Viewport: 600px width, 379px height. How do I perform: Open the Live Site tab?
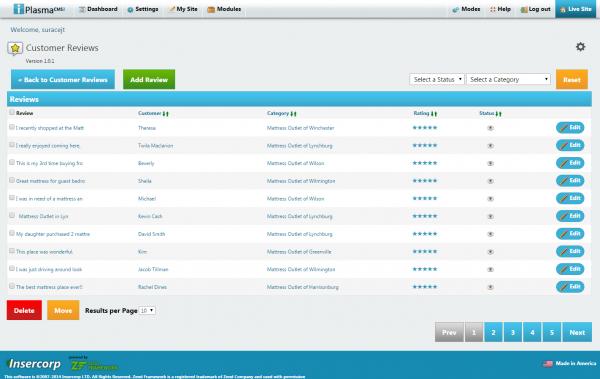coord(576,9)
